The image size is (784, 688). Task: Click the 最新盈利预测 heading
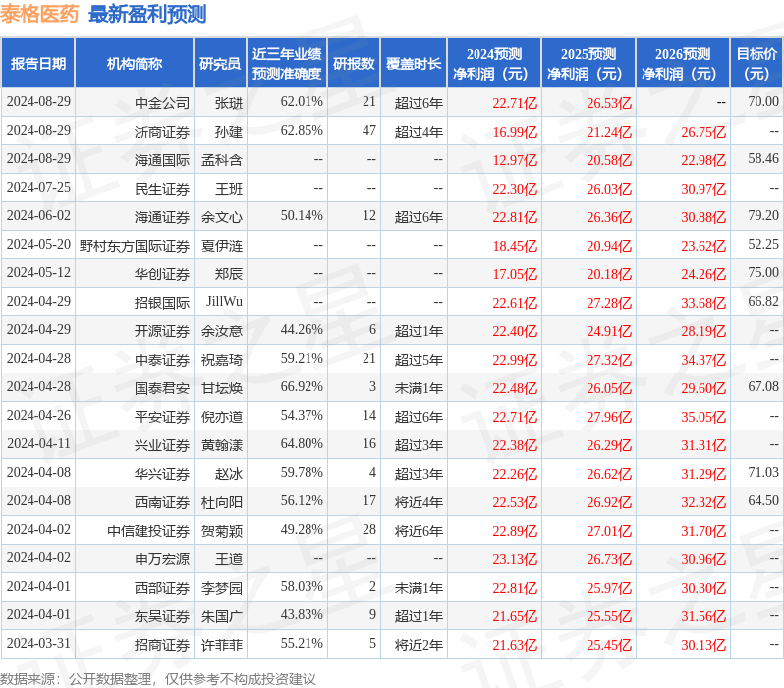point(147,14)
